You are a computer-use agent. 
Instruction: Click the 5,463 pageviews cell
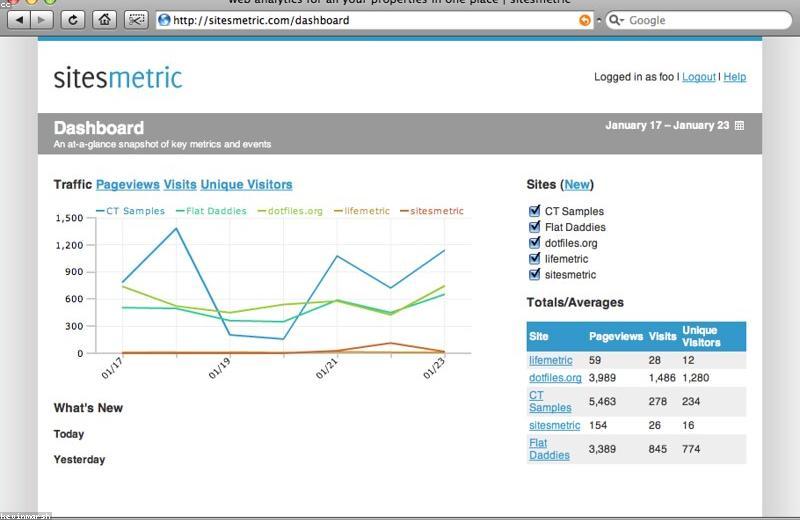tap(603, 402)
